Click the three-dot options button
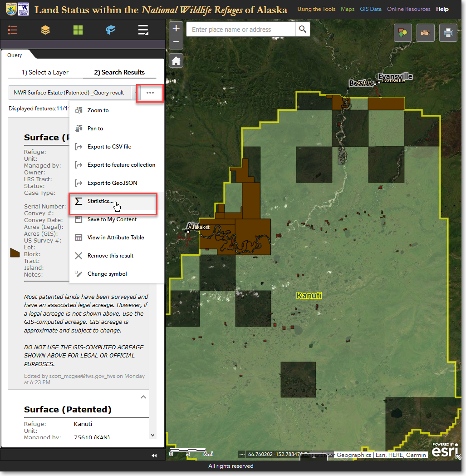The image size is (466, 476). (x=150, y=93)
